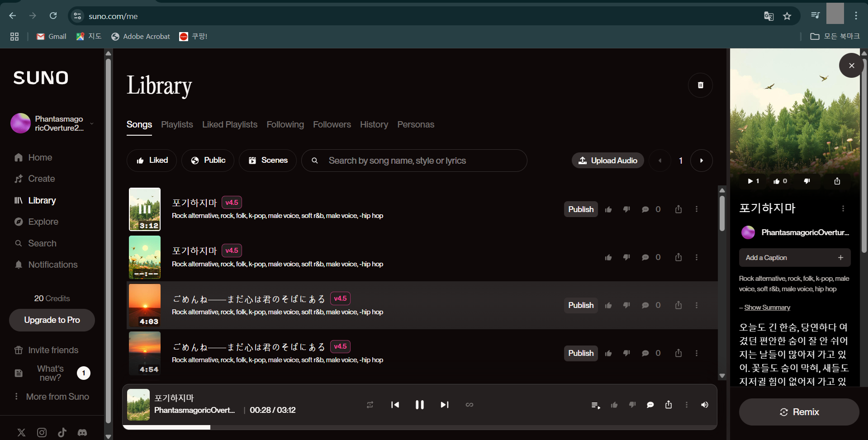Viewport: 868px width, 440px height.
Task: Filter songs by Liked
Action: coord(152,161)
